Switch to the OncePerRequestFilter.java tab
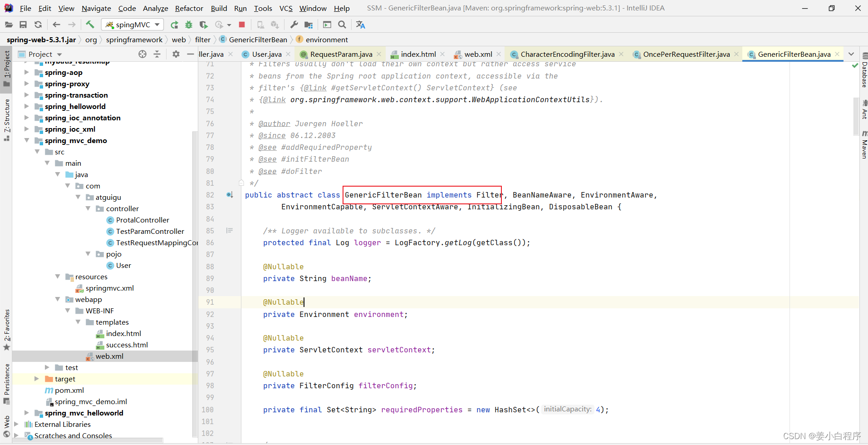The image size is (868, 445). coord(686,54)
